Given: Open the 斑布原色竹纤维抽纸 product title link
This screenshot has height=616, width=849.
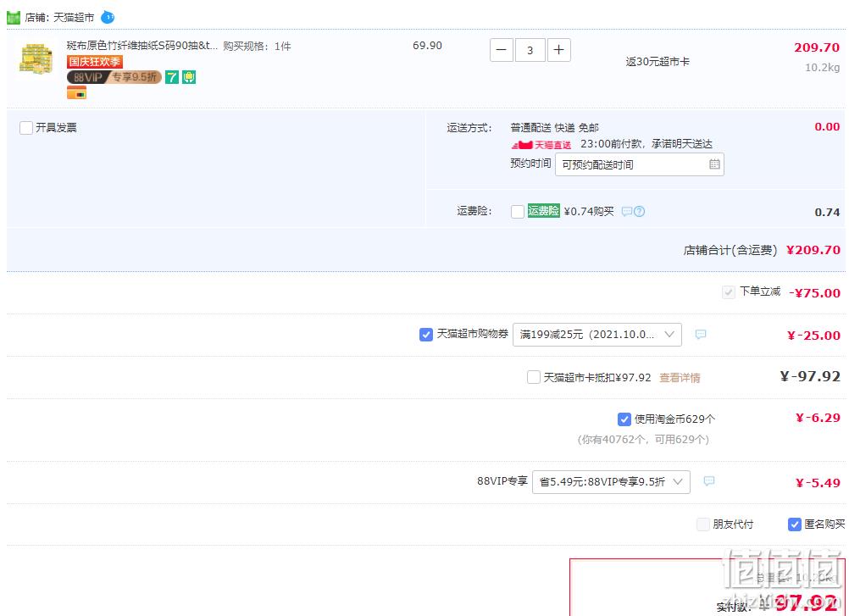Looking at the screenshot, I should (141, 46).
